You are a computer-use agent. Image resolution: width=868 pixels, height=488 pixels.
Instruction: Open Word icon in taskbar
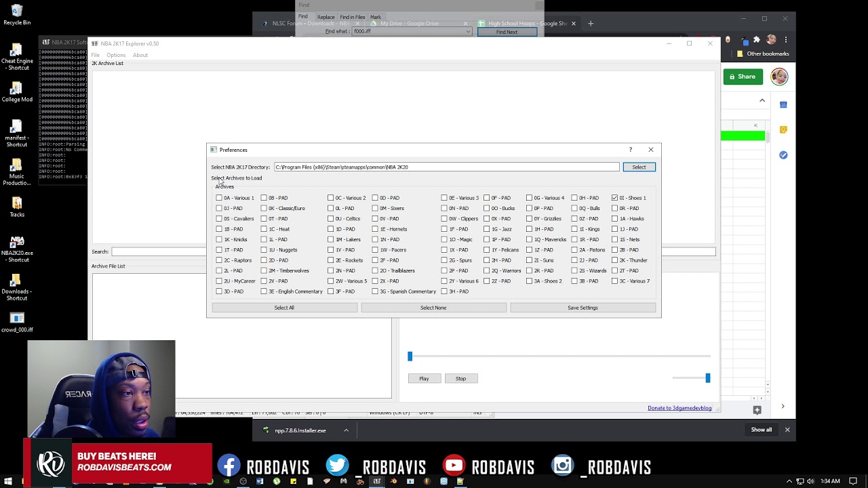pyautogui.click(x=260, y=481)
